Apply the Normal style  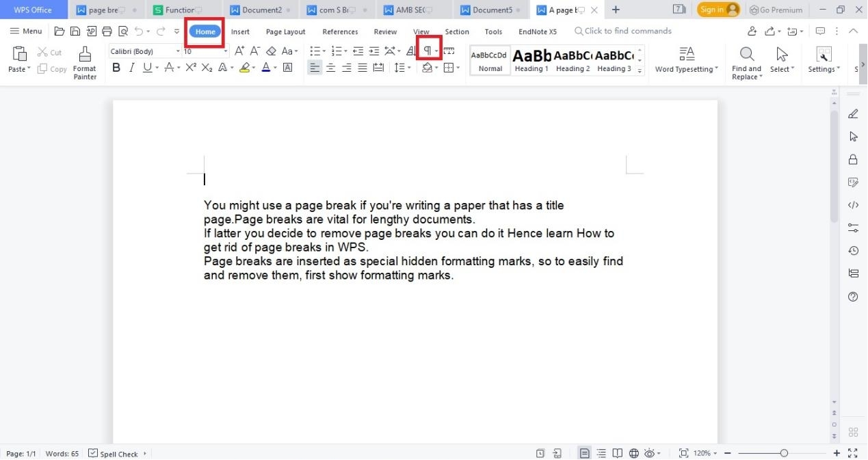[490, 60]
